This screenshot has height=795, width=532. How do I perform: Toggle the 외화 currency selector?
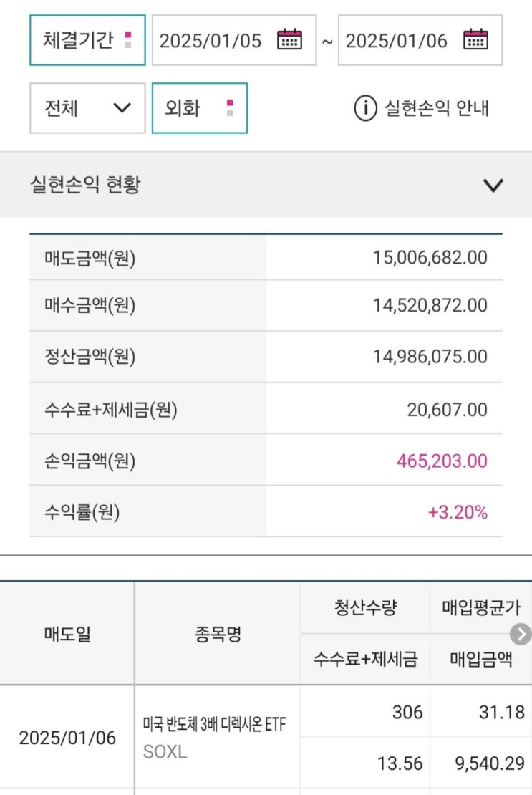(x=199, y=109)
